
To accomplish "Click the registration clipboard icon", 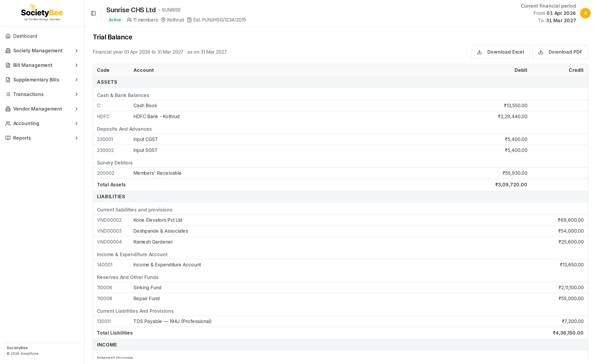I will tap(189, 20).
